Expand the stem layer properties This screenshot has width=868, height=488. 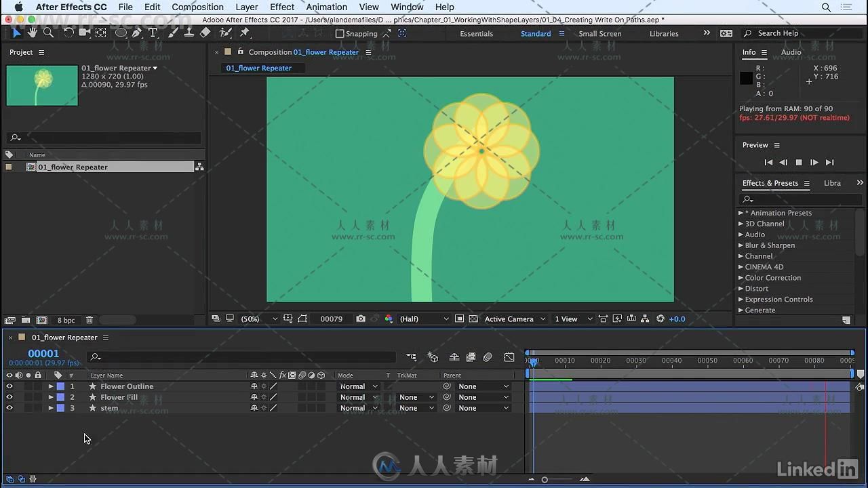51,408
